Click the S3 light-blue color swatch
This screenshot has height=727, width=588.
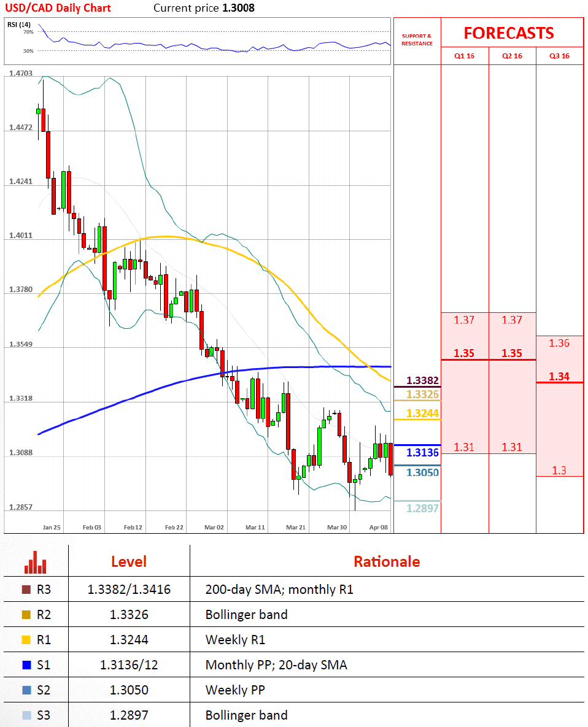pos(26,715)
